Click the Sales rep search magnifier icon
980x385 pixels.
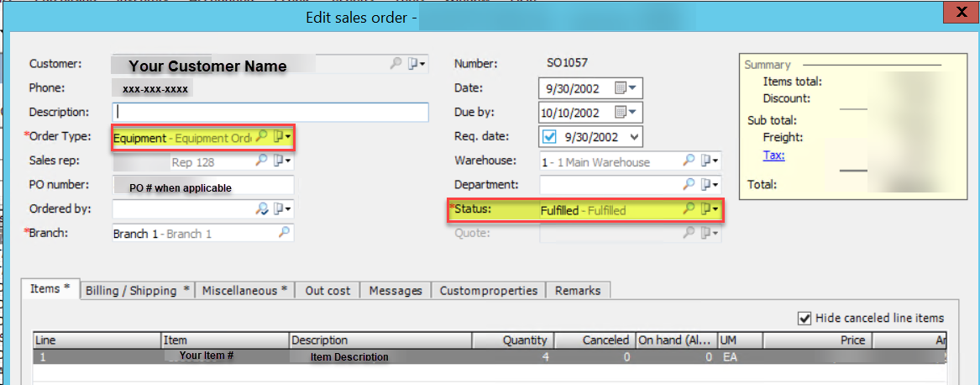262,161
